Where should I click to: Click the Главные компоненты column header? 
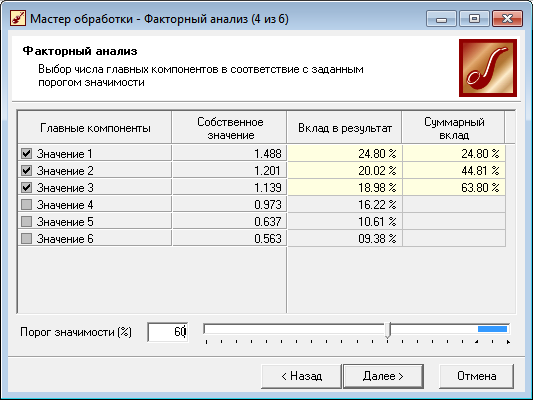coord(95,127)
